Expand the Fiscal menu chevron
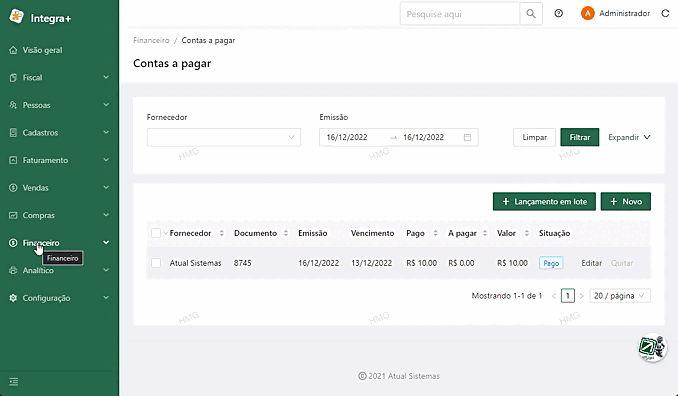Screen dimensions: 678x396 click(x=106, y=77)
